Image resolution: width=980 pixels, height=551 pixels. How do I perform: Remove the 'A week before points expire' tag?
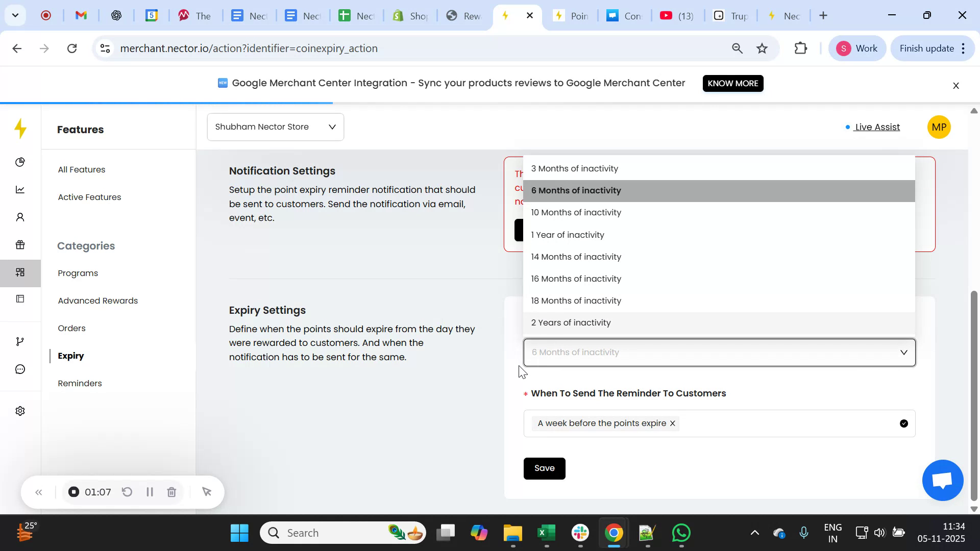pyautogui.click(x=672, y=423)
